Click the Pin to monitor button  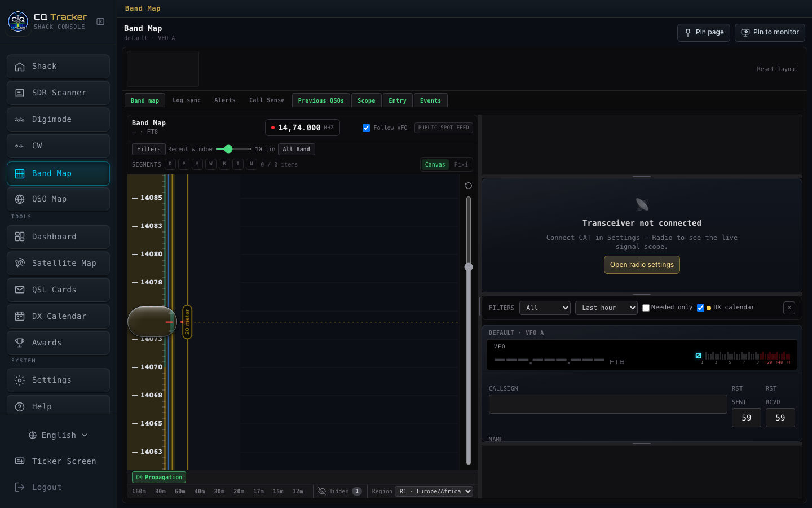pos(770,32)
